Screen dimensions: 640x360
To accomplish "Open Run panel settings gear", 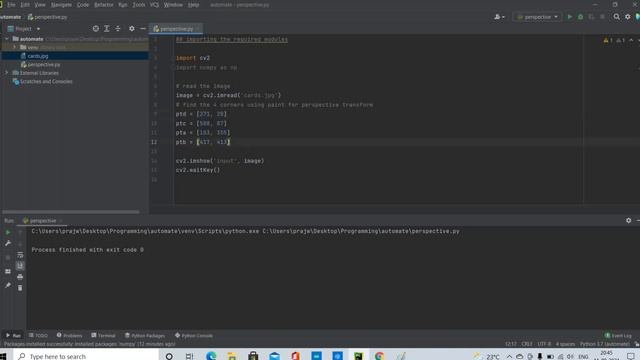I will (629, 220).
